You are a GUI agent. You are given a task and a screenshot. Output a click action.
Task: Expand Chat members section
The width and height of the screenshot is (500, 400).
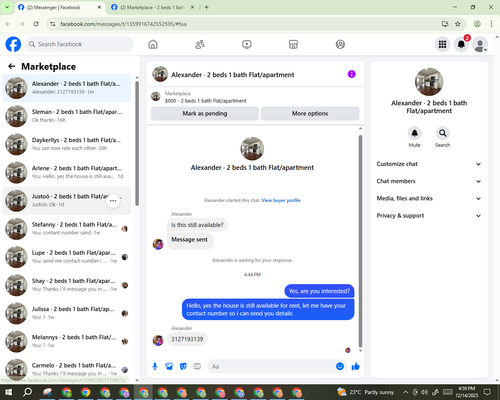[429, 181]
